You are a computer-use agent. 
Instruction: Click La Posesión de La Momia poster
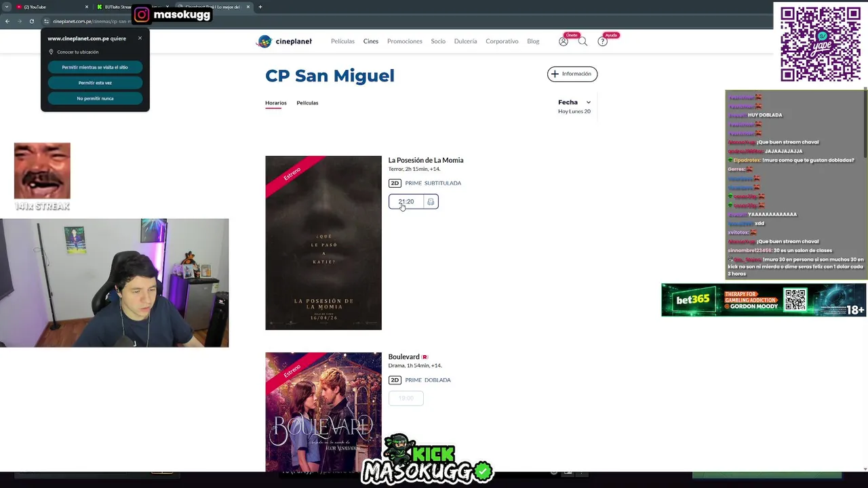(x=323, y=243)
